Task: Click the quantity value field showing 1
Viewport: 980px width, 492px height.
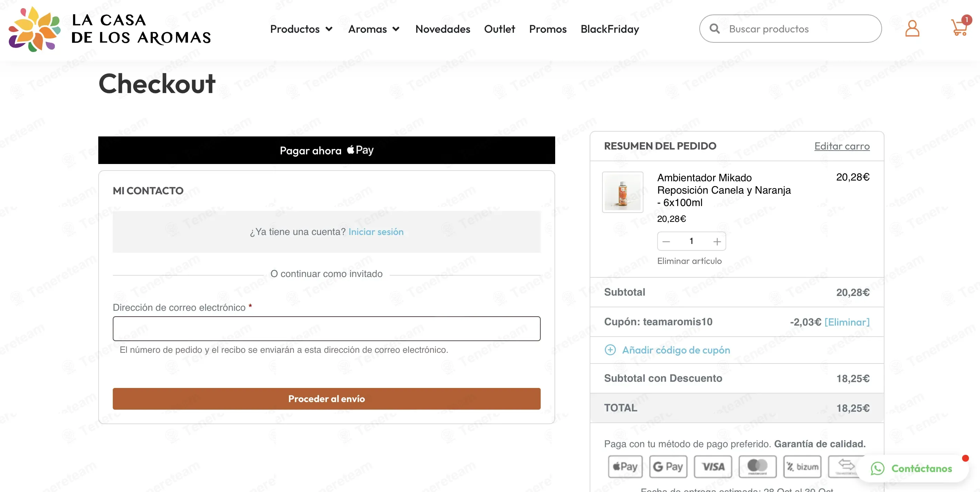Action: coord(691,241)
